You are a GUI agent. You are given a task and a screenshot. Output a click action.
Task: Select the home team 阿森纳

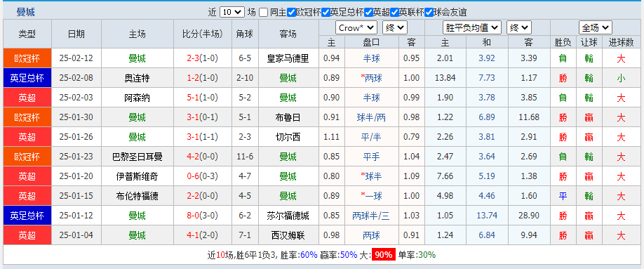(137, 98)
